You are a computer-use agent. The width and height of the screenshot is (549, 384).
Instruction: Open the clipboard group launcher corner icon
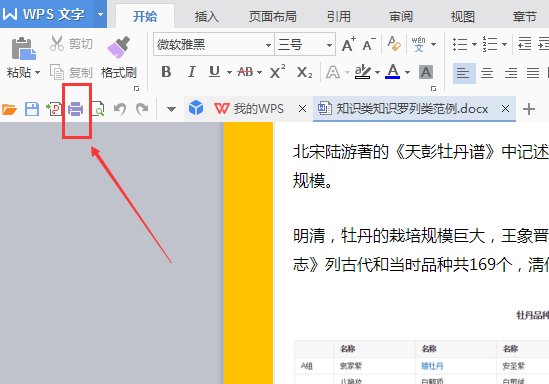(x=137, y=89)
